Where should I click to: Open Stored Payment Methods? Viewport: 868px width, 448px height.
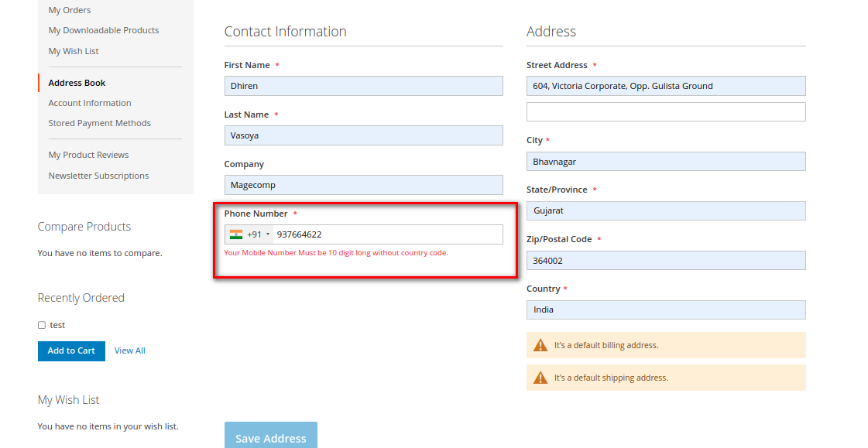[x=99, y=123]
